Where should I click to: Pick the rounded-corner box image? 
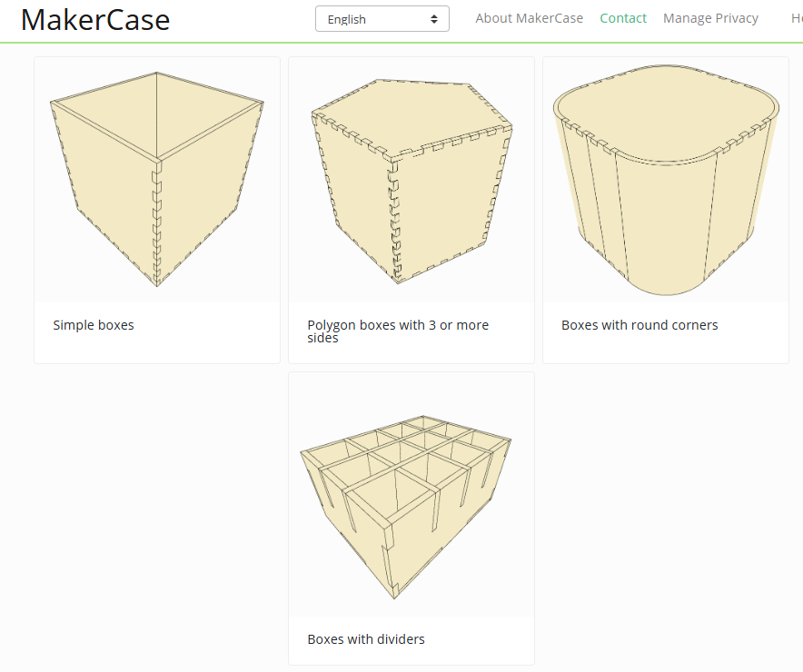click(665, 180)
